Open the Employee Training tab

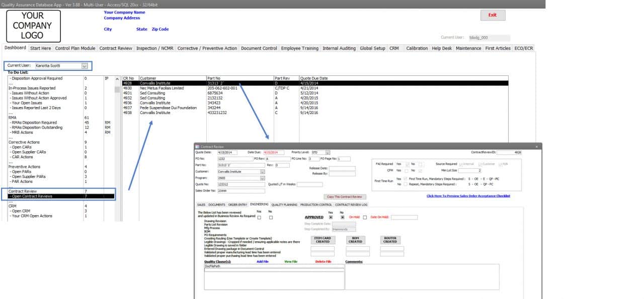tap(301, 48)
